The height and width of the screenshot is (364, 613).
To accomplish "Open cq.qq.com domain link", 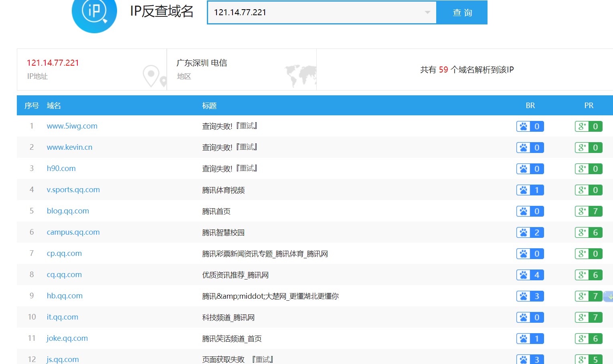I will [64, 275].
